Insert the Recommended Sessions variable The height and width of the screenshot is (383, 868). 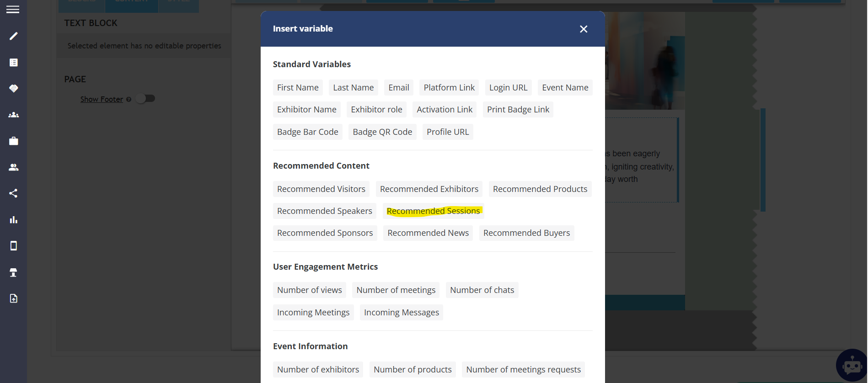pyautogui.click(x=433, y=211)
